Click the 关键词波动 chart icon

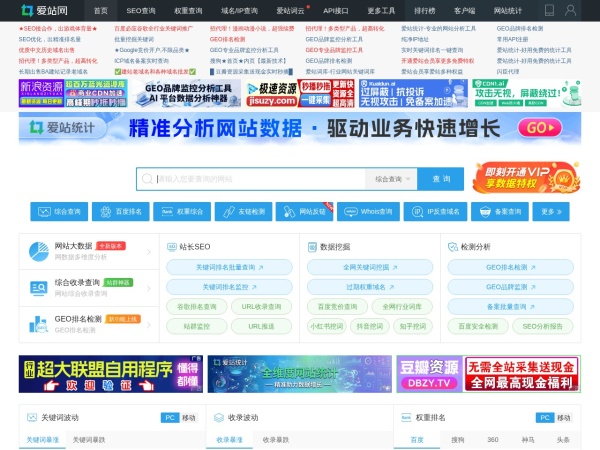[32, 417]
